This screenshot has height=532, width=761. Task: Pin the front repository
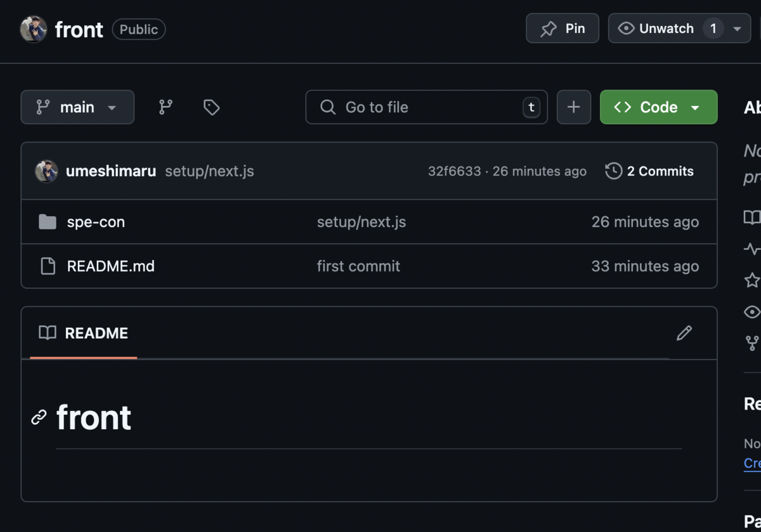pyautogui.click(x=563, y=29)
